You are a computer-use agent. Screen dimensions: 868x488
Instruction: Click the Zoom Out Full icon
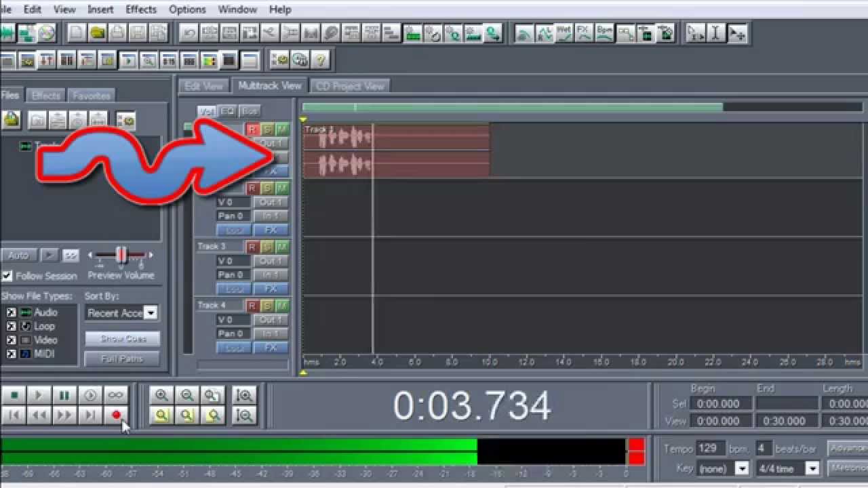pyautogui.click(x=213, y=395)
